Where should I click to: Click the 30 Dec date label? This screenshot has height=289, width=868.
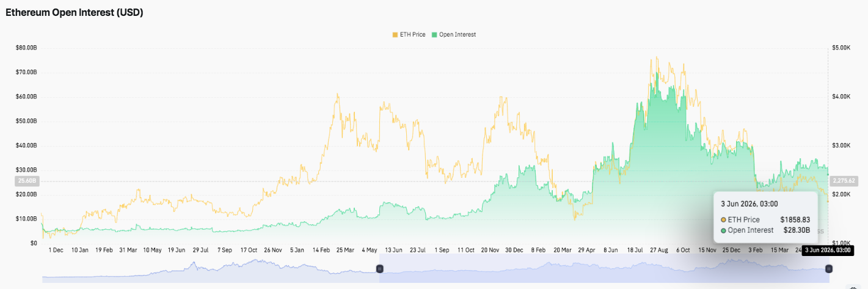tap(514, 250)
